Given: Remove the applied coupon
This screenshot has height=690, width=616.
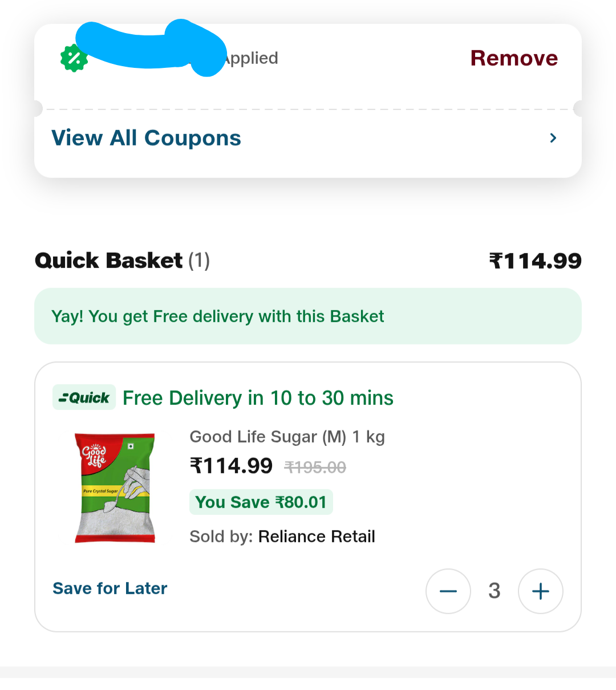Looking at the screenshot, I should 514,58.
